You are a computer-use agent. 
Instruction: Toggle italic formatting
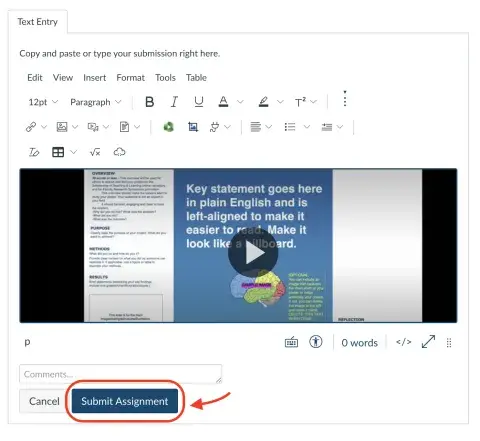click(174, 102)
